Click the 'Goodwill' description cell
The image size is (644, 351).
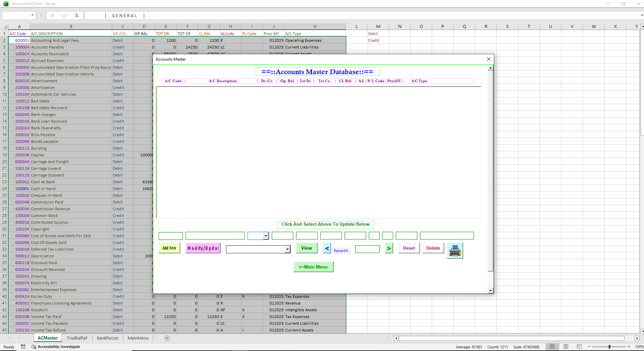tap(71, 310)
